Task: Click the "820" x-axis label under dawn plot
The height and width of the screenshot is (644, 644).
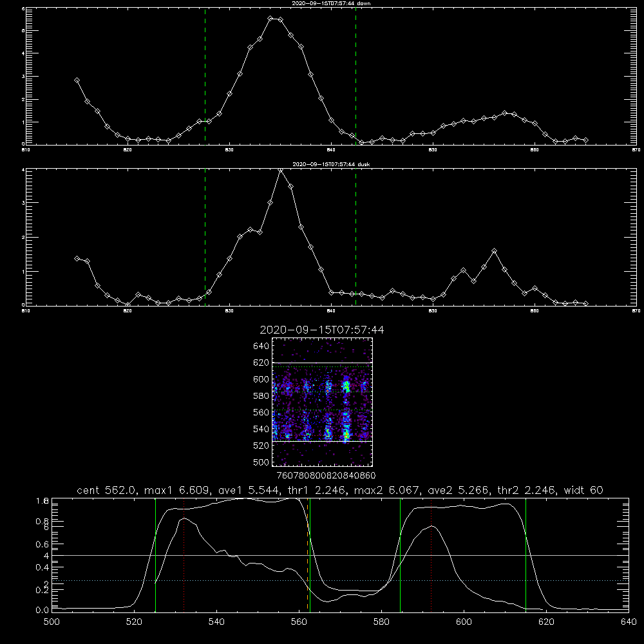Action: click(128, 150)
